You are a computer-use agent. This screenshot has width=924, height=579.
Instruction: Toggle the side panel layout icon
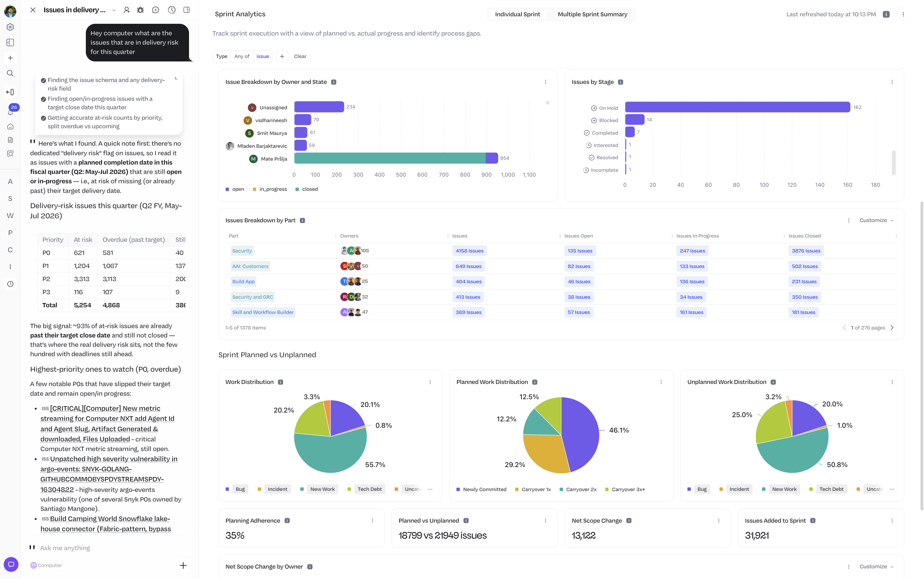pyautogui.click(x=187, y=10)
